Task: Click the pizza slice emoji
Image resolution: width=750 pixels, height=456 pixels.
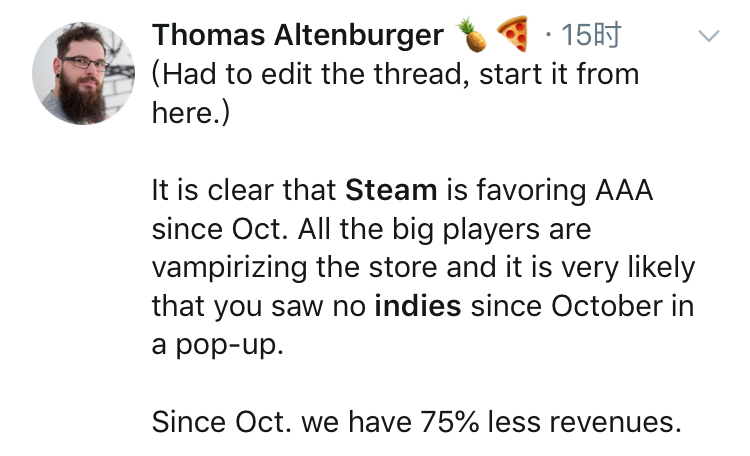Action: [x=512, y=34]
